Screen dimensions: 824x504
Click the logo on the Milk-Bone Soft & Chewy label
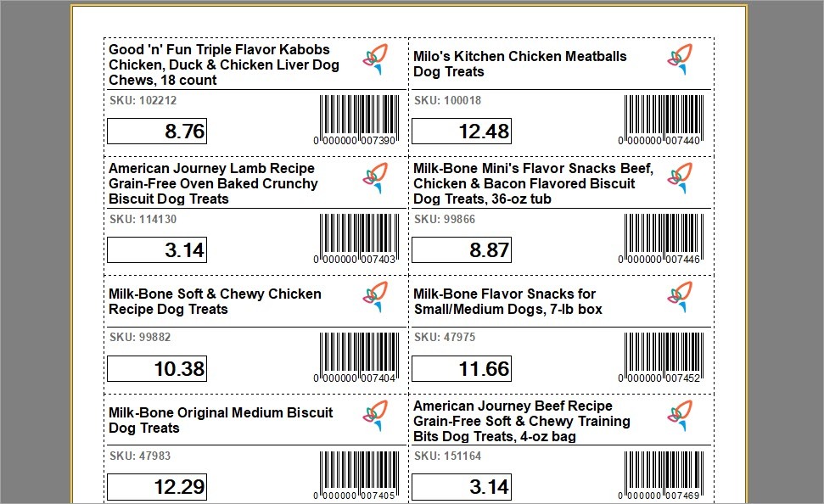coord(375,298)
